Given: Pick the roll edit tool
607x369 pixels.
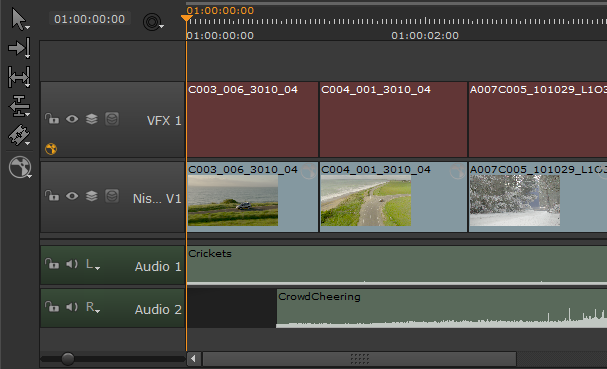Looking at the screenshot, I should [19, 106].
